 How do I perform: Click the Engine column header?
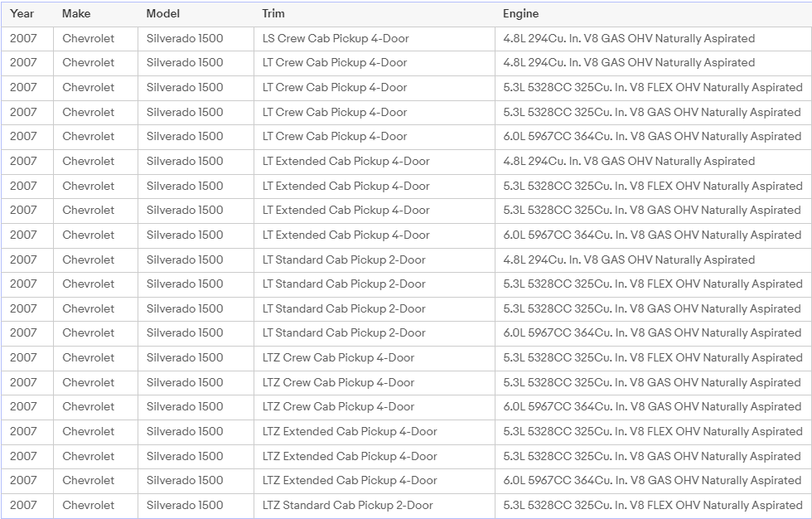pyautogui.click(x=520, y=14)
